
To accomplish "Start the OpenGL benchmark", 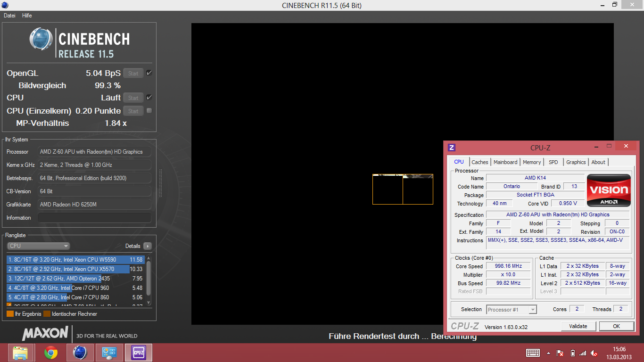I will click(133, 73).
